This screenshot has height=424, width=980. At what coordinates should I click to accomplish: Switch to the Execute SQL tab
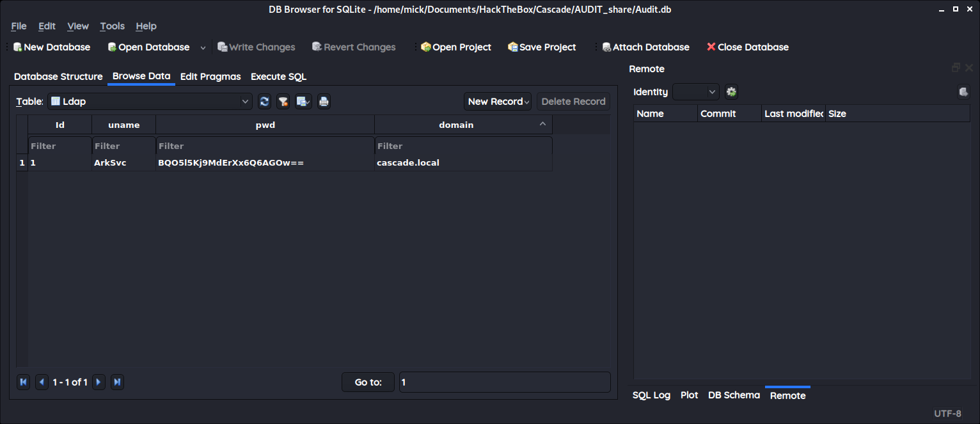(278, 77)
